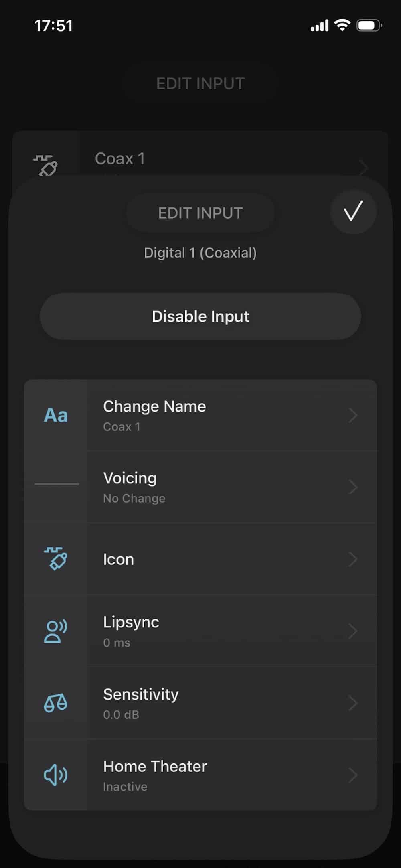Screen dimensions: 401x868
Task: Tap the Sensitivity balance scale icon
Action: (x=56, y=703)
